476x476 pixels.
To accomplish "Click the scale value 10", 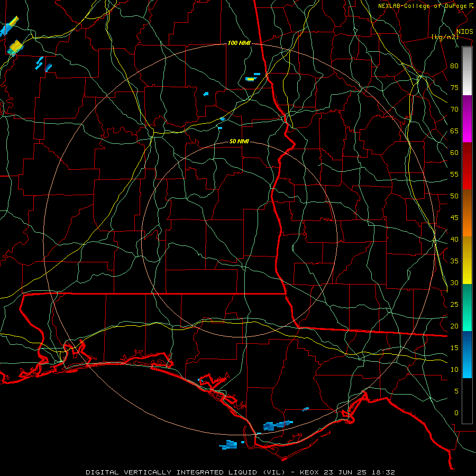I will pyautogui.click(x=454, y=370).
